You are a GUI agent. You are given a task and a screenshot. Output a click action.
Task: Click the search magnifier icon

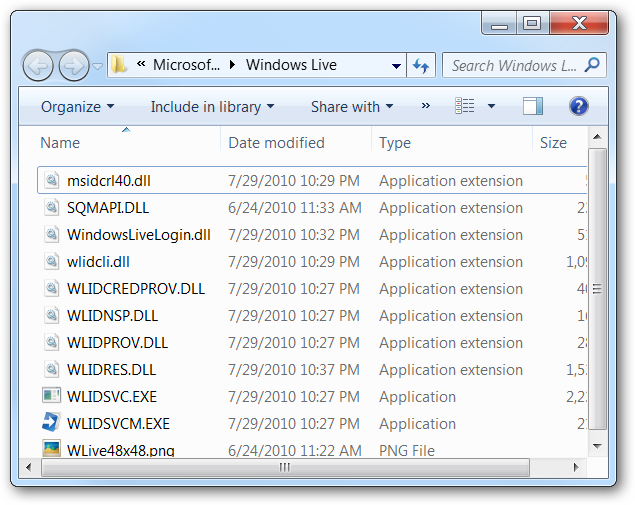(x=593, y=65)
